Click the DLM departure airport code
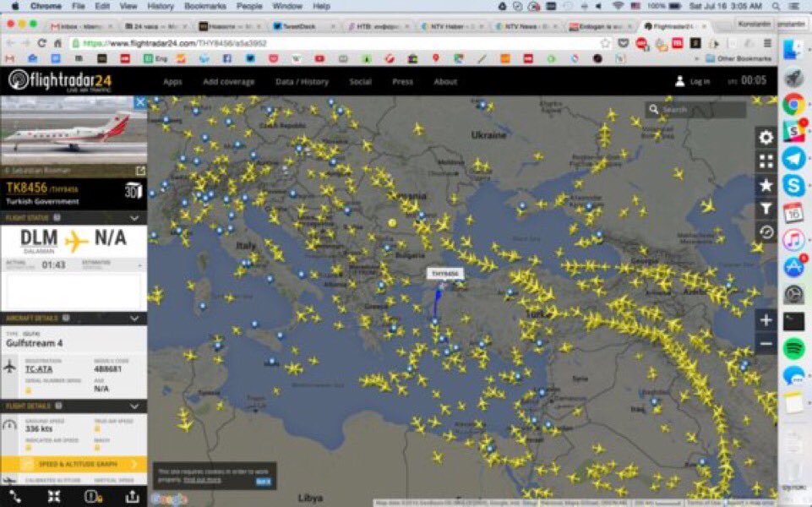 pos(39,237)
